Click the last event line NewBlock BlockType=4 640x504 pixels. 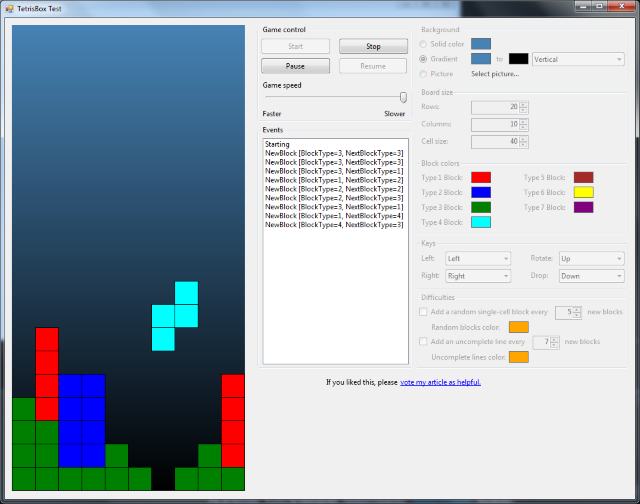334,225
